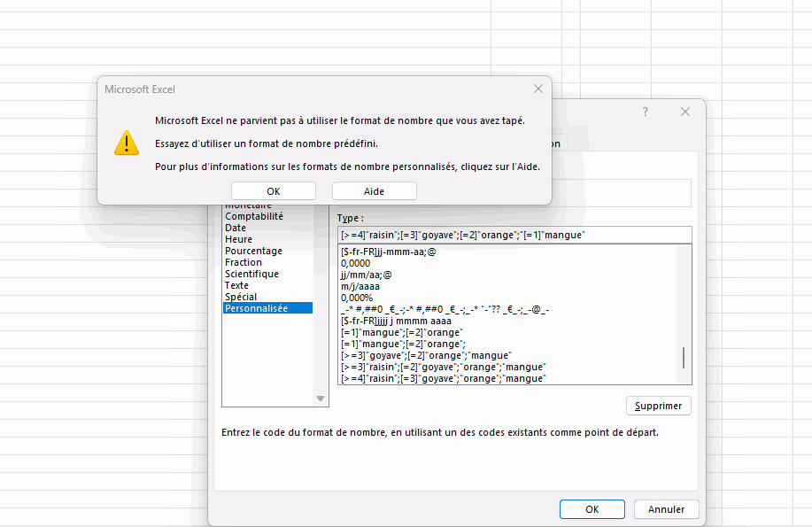Click Annuler in the format dialog
The width and height of the screenshot is (812, 527).
click(x=666, y=509)
